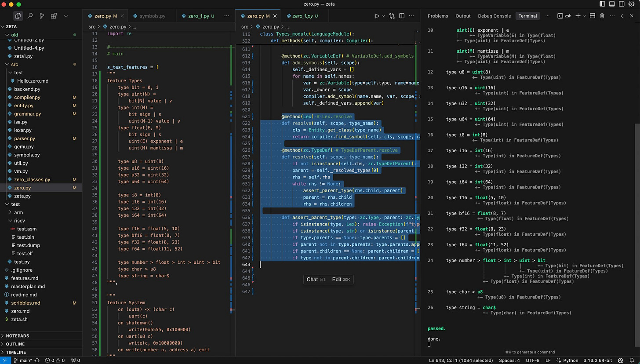The width and height of the screenshot is (640, 364).
Task: Split the terminal pane
Action: (592, 16)
